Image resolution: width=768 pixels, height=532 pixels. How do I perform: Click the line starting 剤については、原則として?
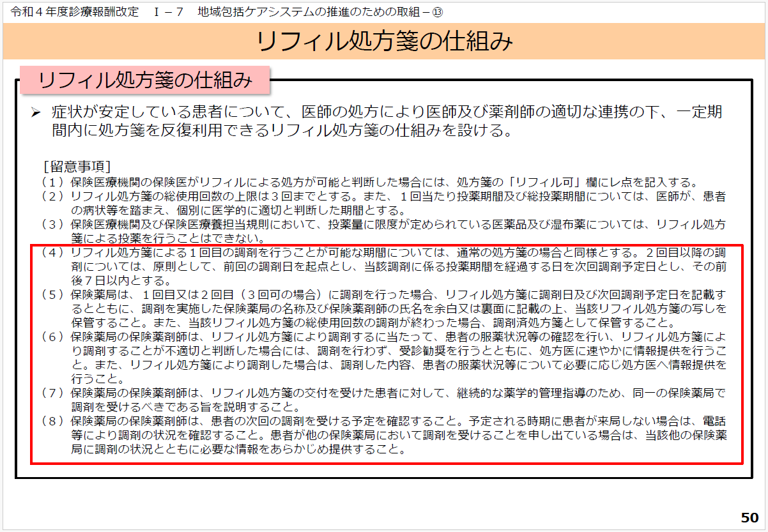[x=398, y=266]
